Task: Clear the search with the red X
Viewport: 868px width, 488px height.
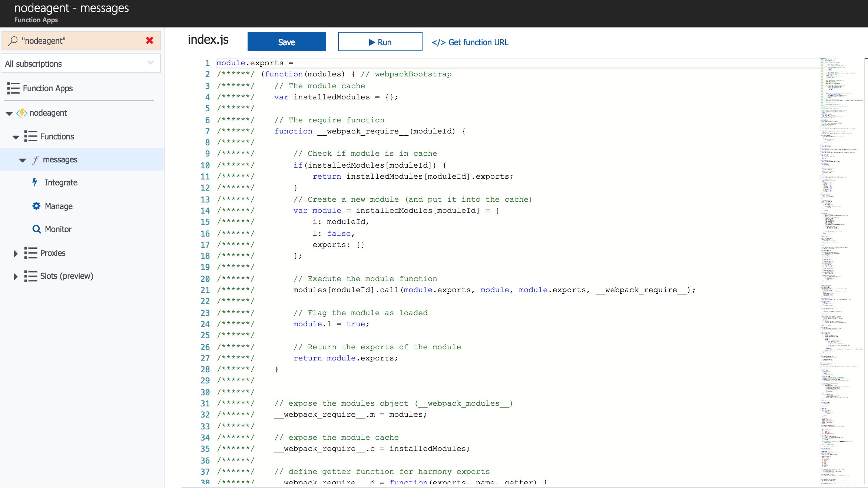Action: pyautogui.click(x=150, y=40)
